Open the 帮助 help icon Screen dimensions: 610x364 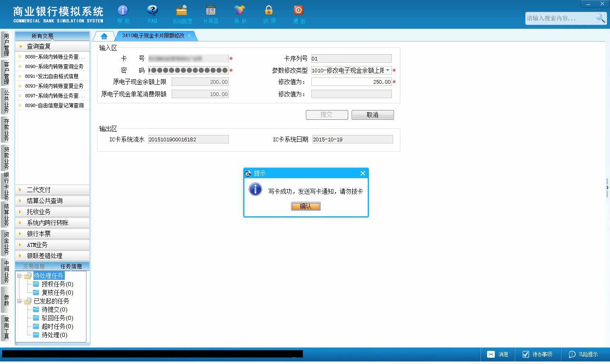coord(123,10)
